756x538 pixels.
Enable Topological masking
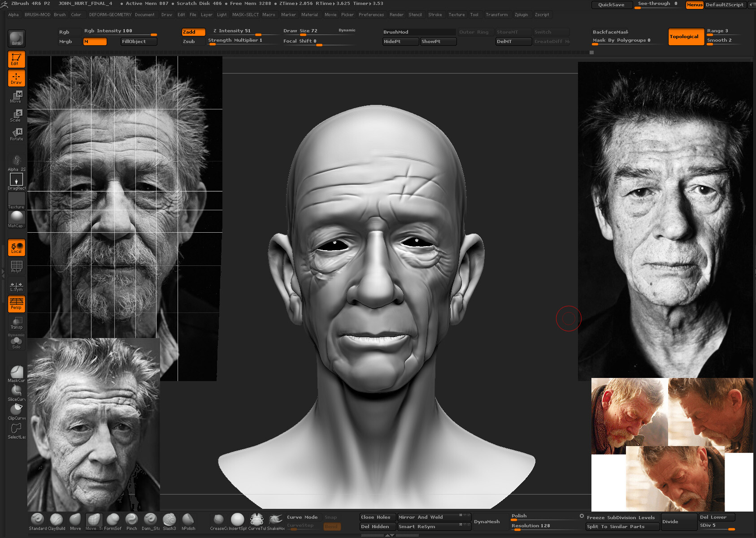click(686, 37)
